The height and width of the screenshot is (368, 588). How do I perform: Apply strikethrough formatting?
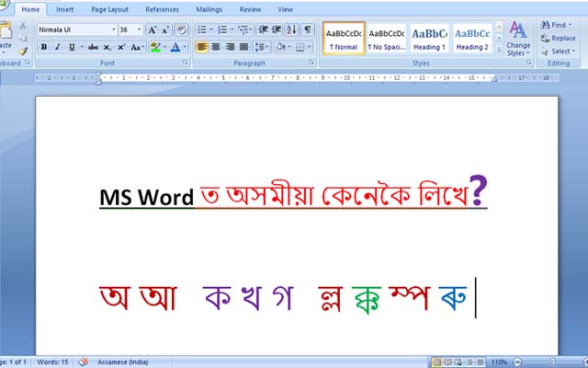click(93, 47)
